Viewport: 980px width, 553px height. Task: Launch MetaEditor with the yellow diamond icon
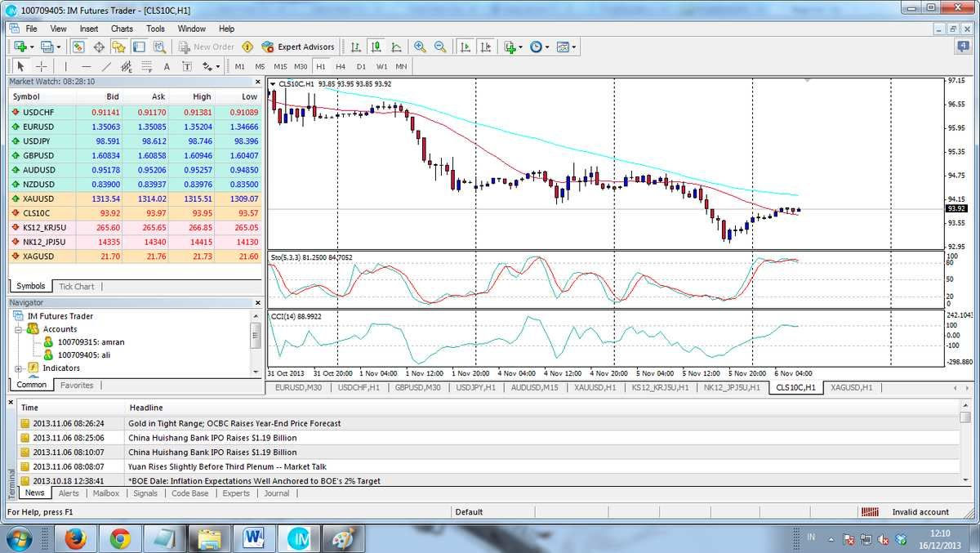247,47
